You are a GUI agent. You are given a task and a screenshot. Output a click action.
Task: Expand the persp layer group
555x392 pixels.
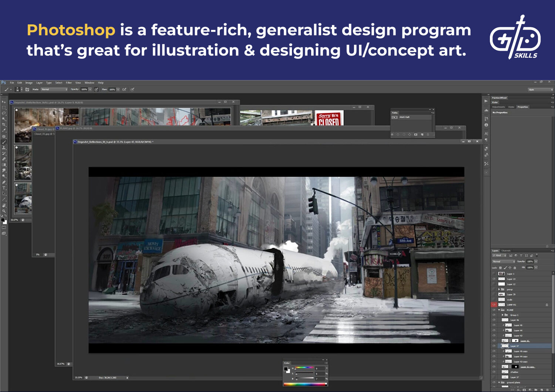click(499, 289)
